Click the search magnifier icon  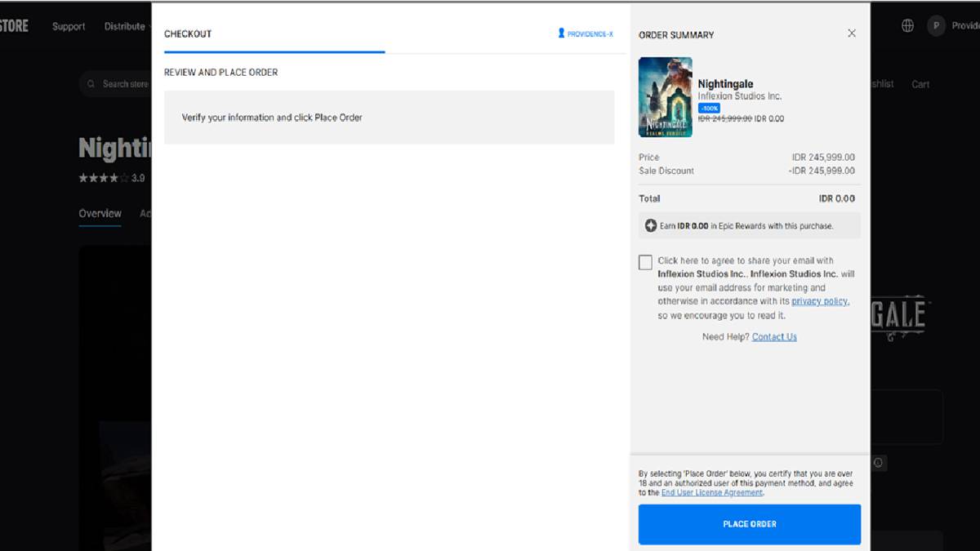(91, 84)
